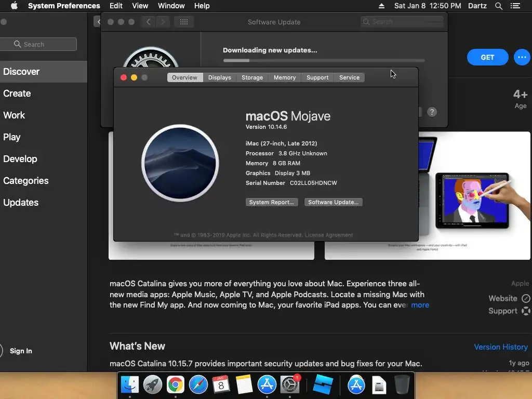The image size is (532, 399).
Task: Switch to the Displays tab
Action: pyautogui.click(x=220, y=77)
